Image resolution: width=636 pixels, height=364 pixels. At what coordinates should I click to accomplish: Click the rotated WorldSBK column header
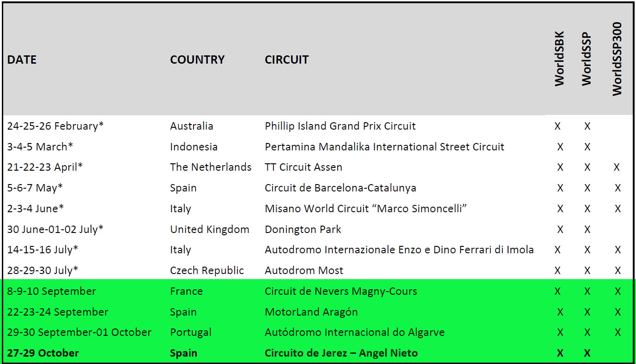tap(560, 59)
